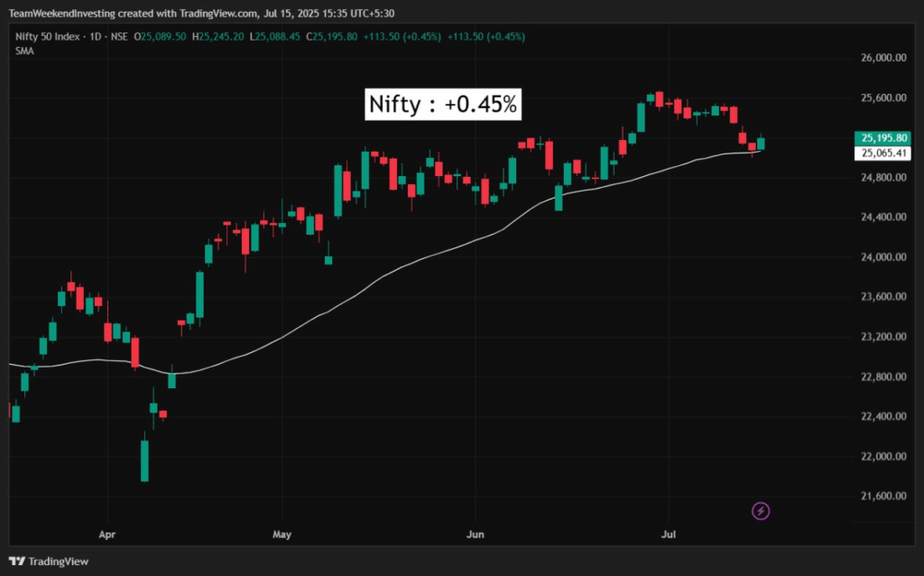Click the purple lightning bolt icon
This screenshot has height=576, width=924.
[x=760, y=511]
